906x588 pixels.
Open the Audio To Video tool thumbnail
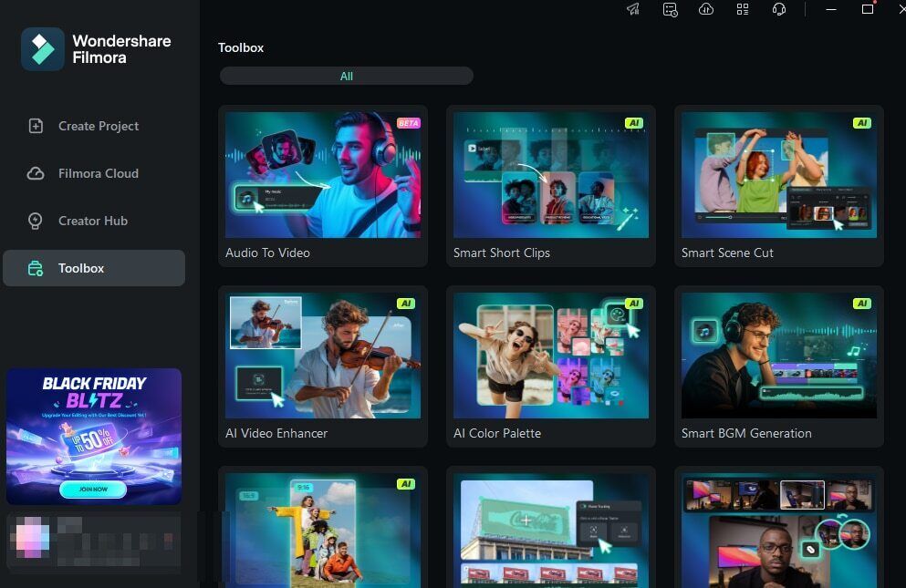click(323, 175)
